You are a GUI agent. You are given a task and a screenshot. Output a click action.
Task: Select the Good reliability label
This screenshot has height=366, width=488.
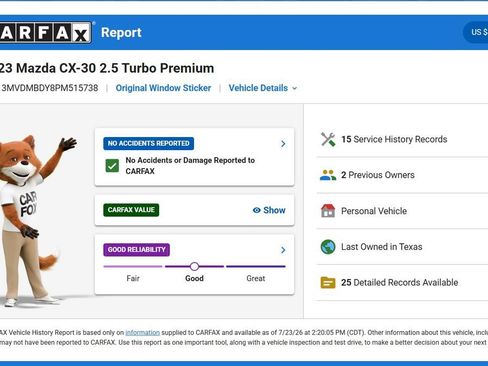coord(194,278)
